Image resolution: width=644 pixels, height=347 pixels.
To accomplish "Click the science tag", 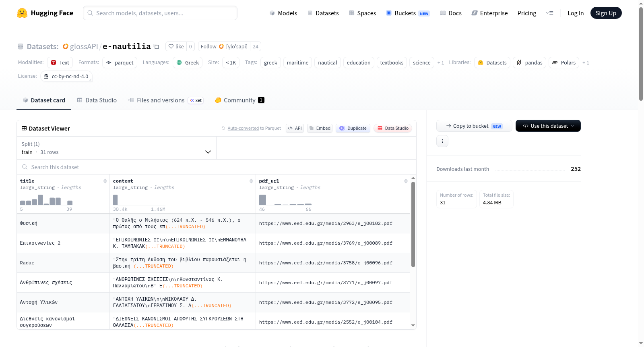I will (422, 62).
